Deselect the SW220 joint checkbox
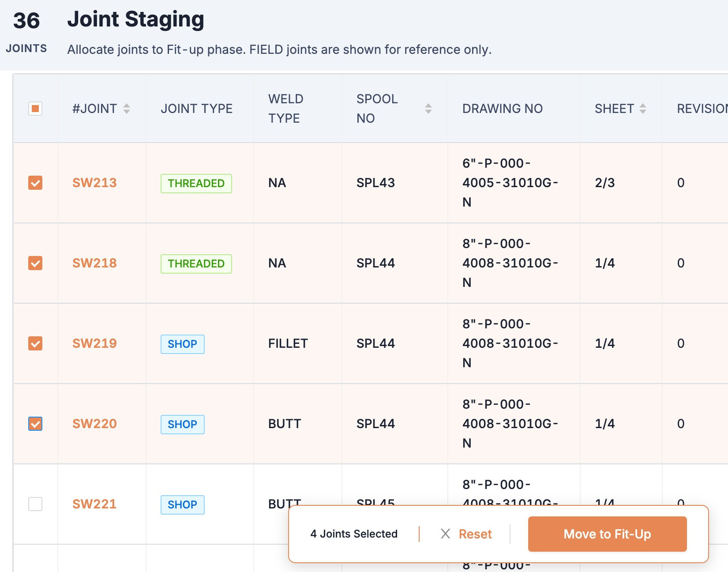 [35, 424]
